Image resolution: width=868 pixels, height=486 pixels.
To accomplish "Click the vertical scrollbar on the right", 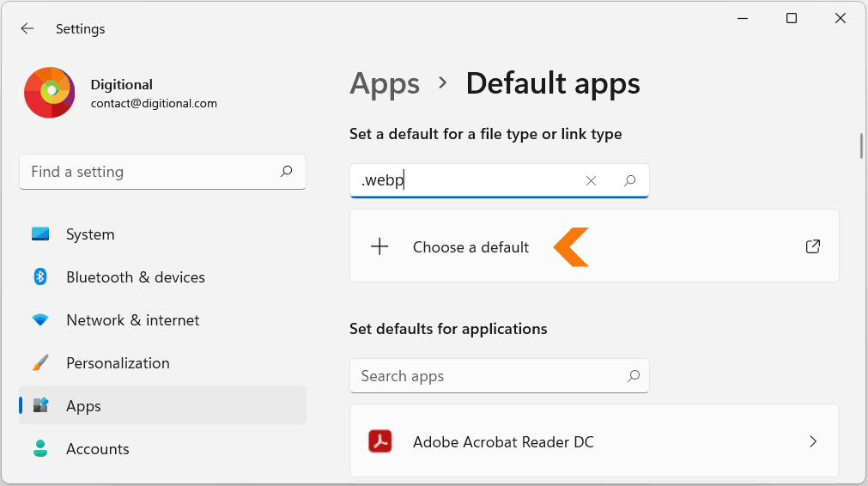I will pyautogui.click(x=861, y=146).
